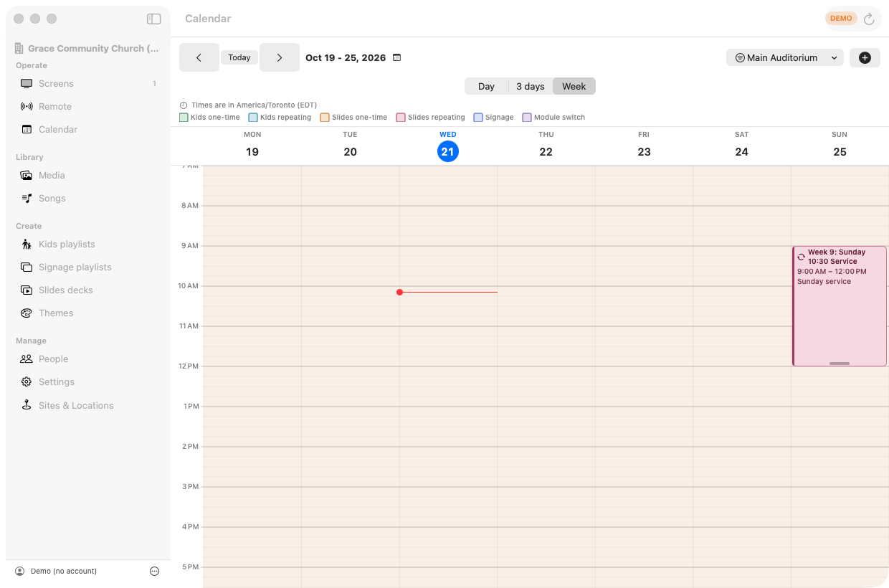889x588 pixels.
Task: Open Themes section
Action: click(x=88, y=313)
